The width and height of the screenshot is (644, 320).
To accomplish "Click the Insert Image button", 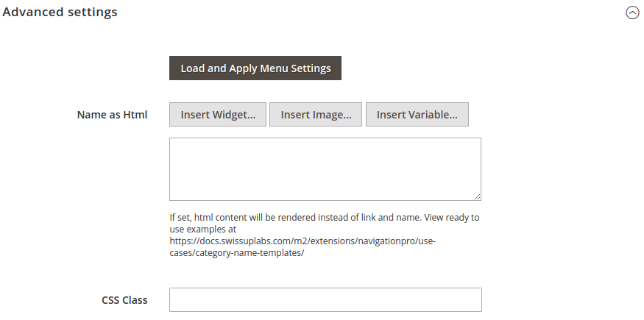I will coord(316,115).
